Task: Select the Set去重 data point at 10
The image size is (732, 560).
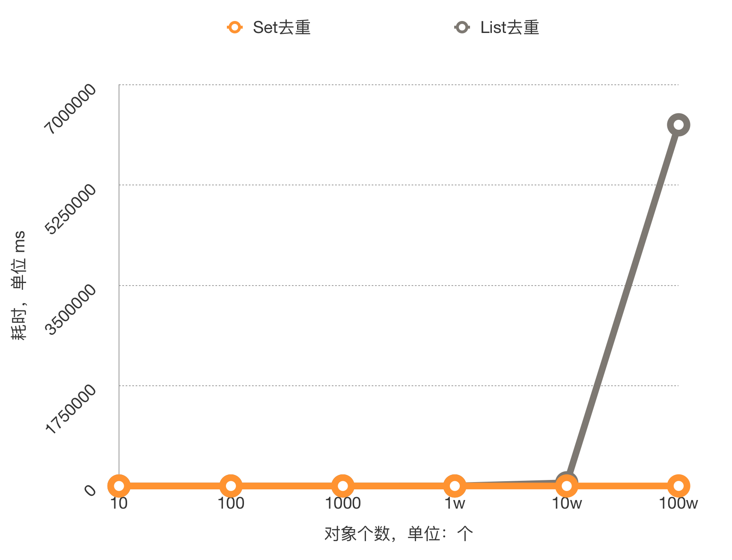Action: click(119, 486)
